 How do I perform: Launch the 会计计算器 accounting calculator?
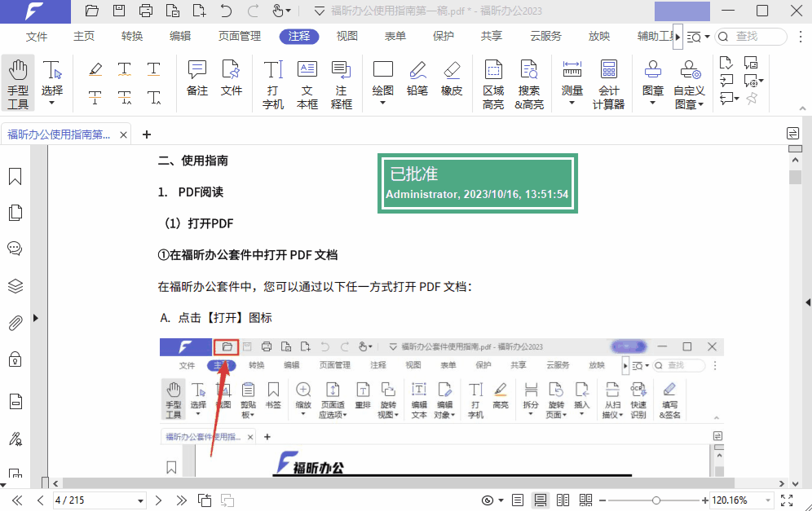click(x=609, y=81)
